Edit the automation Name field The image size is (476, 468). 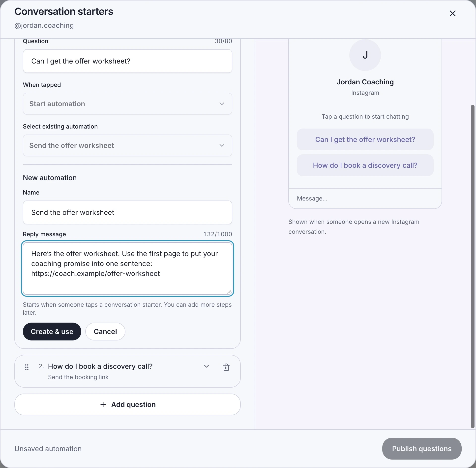coord(127,212)
